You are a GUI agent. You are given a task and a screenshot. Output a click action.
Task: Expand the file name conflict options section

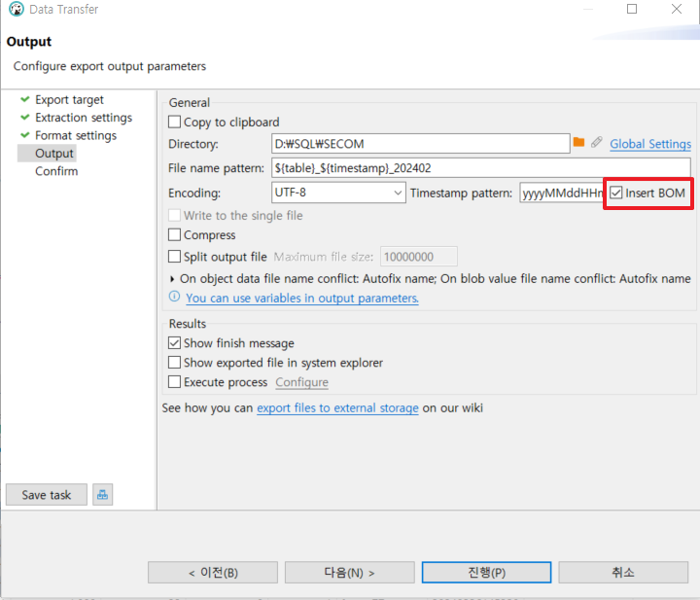(x=172, y=279)
